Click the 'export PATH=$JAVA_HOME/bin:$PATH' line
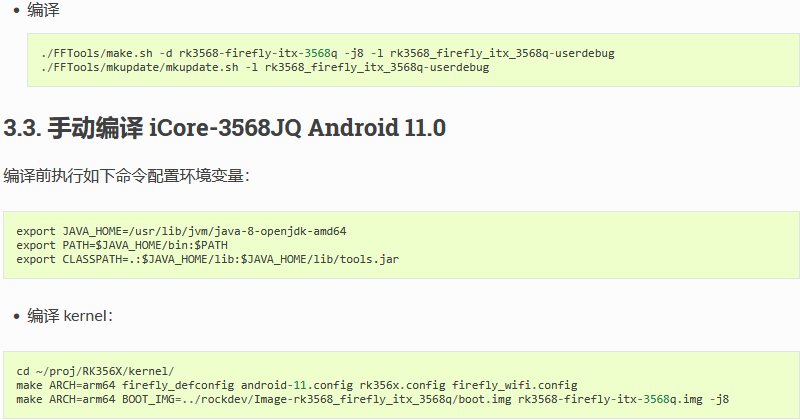The width and height of the screenshot is (800, 420). pos(122,245)
